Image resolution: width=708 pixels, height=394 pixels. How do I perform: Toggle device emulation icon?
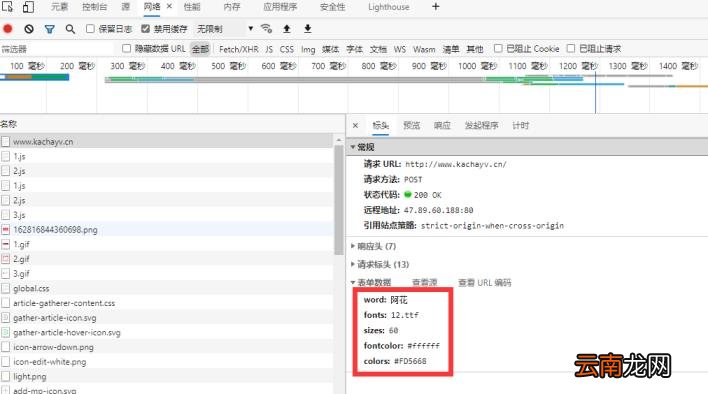pyautogui.click(x=28, y=7)
